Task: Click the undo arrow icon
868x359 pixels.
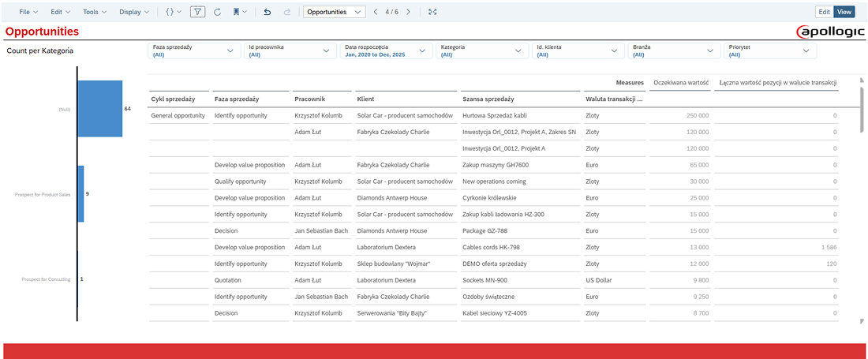Action: (268, 12)
